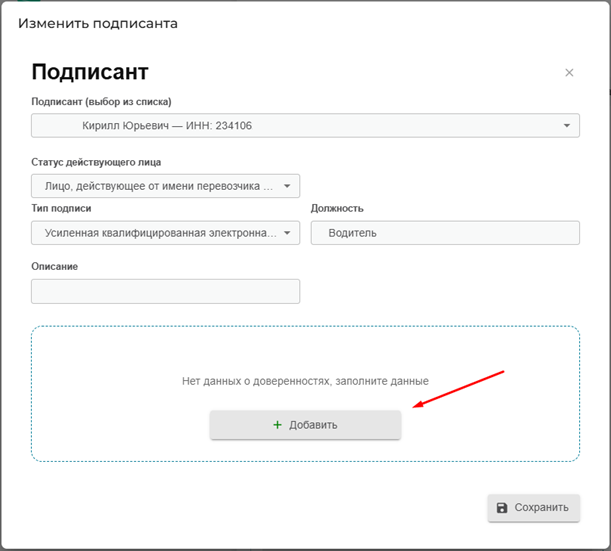The image size is (611, 551).
Task: Close the Подписант form with the X icon
Action: (x=569, y=73)
